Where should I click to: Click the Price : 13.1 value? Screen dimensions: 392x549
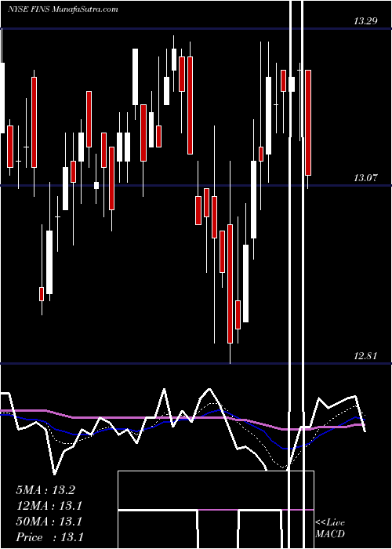(x=49, y=537)
